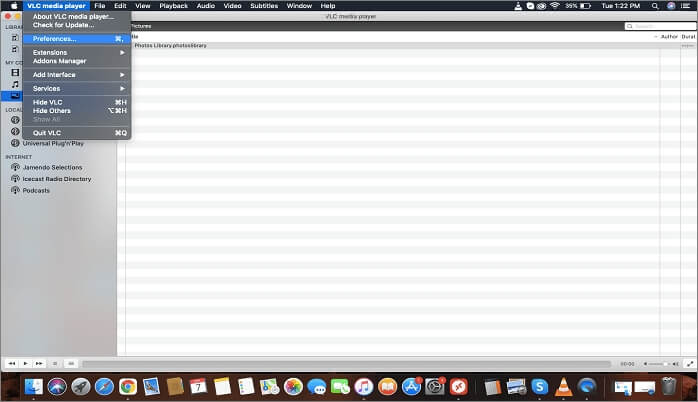Choose Quit VLC in the menu
The height and width of the screenshot is (402, 698).
(47, 133)
